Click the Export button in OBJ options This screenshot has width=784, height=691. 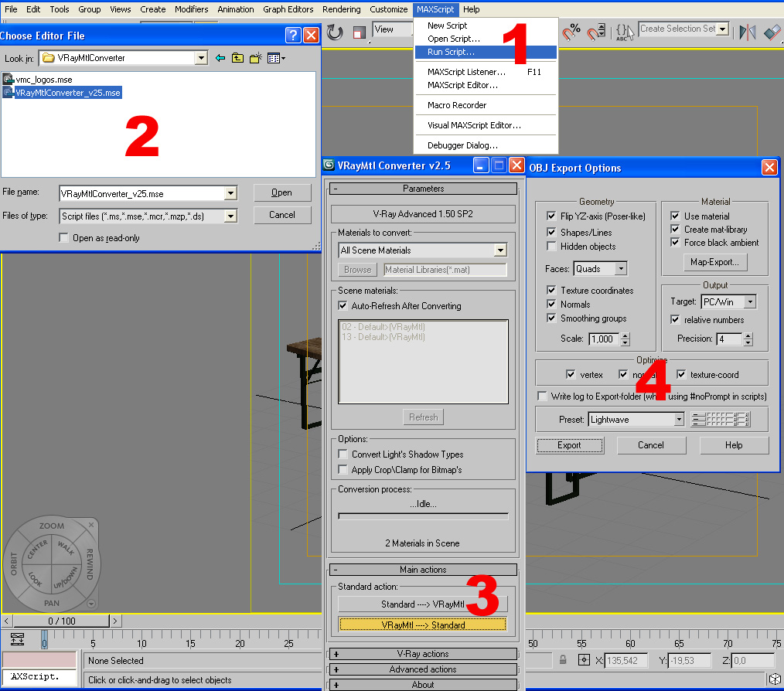(x=569, y=445)
